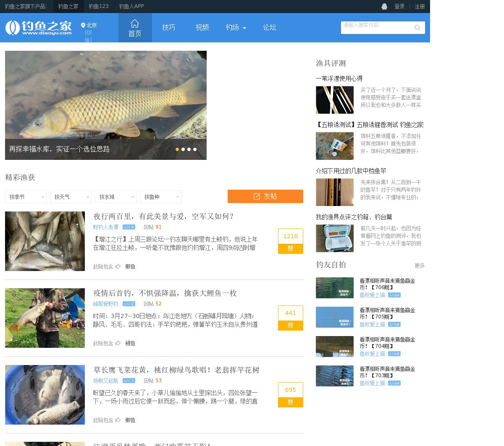504x446 pixels.
Task: Click the 钓鱼之家 site logo
Action: click(x=39, y=28)
